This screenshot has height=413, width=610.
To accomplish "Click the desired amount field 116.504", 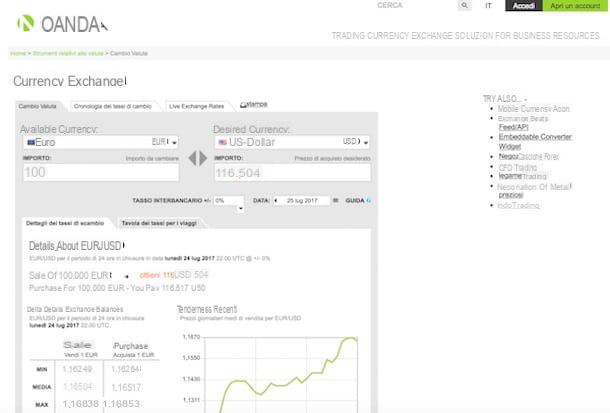I will (293, 173).
